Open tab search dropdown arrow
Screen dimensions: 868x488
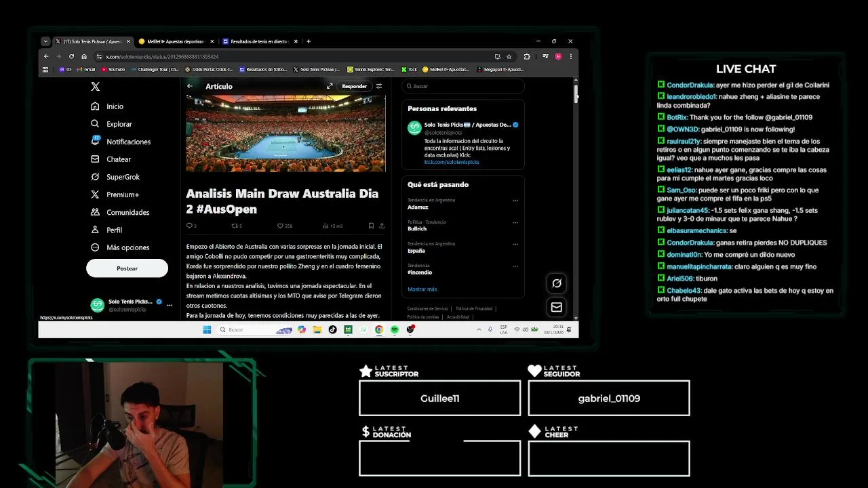[x=45, y=41]
